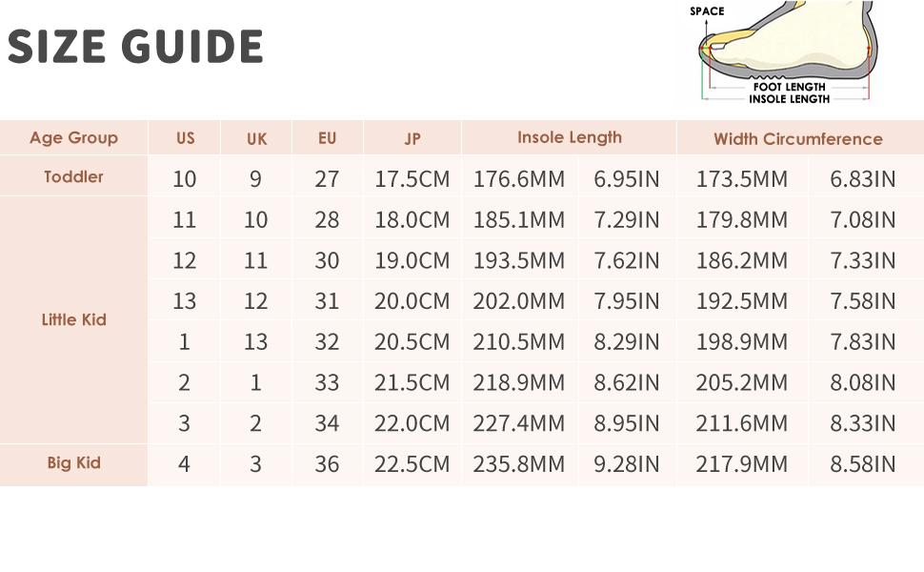The width and height of the screenshot is (924, 572).
Task: Select the Age Group column header
Action: [x=73, y=138]
